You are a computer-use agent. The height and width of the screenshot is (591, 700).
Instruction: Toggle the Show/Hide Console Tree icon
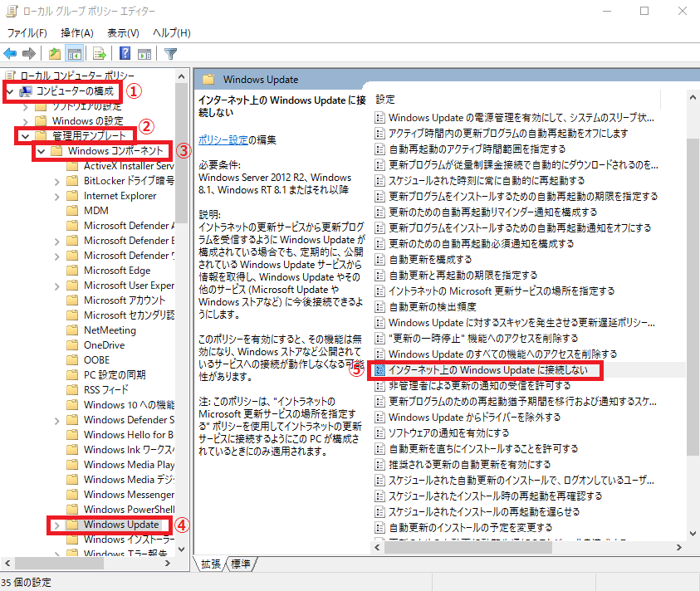(74, 54)
